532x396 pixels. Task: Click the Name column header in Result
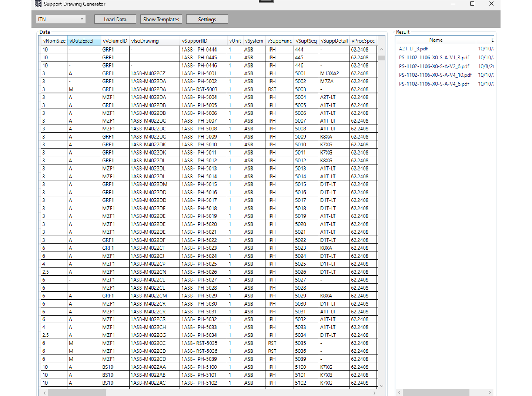(436, 40)
